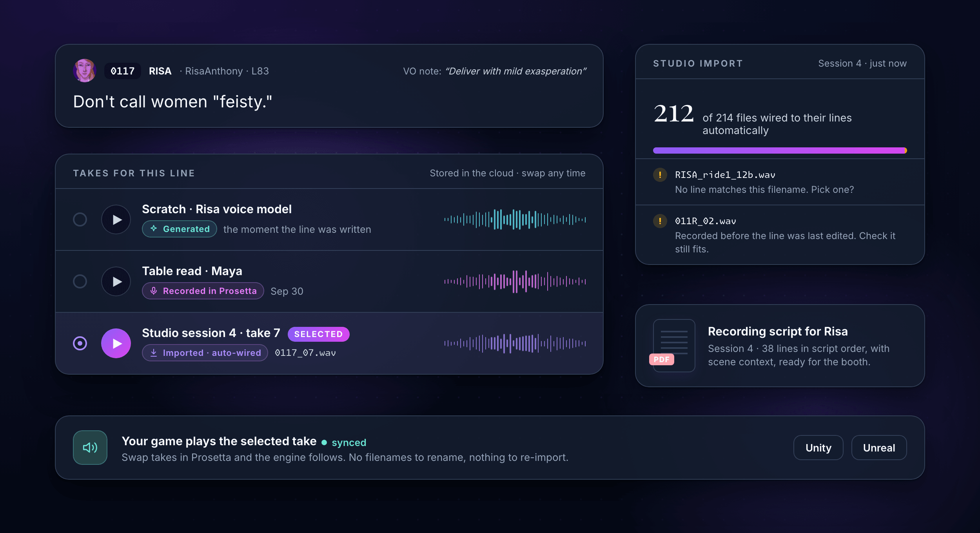Click the 212 files count
980x533 pixels.
click(x=673, y=114)
